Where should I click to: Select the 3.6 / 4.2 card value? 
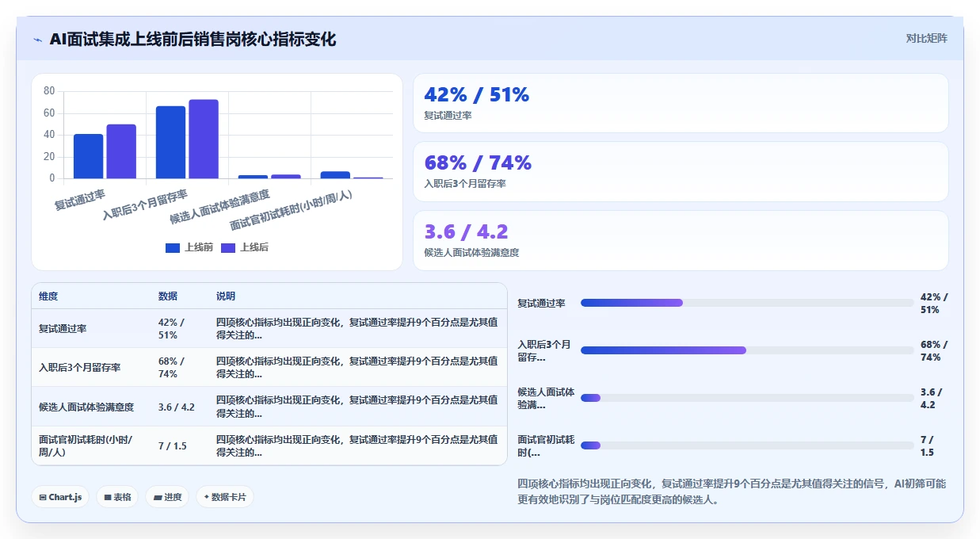[466, 231]
